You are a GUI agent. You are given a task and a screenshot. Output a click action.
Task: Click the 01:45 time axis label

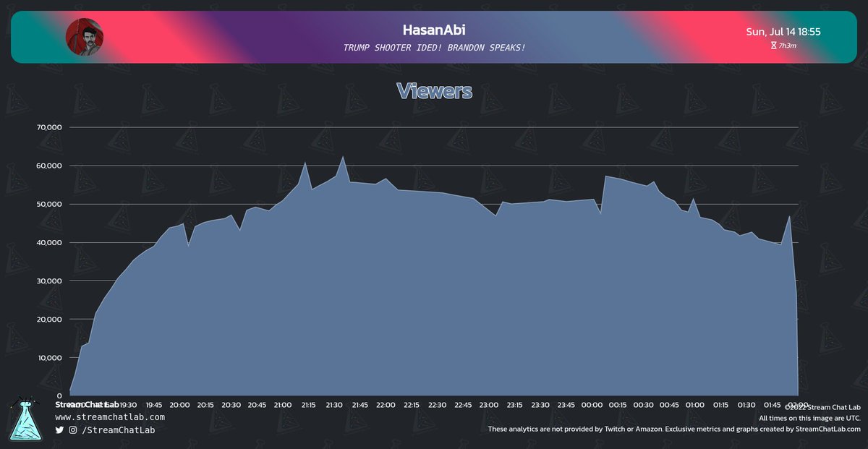click(x=773, y=405)
